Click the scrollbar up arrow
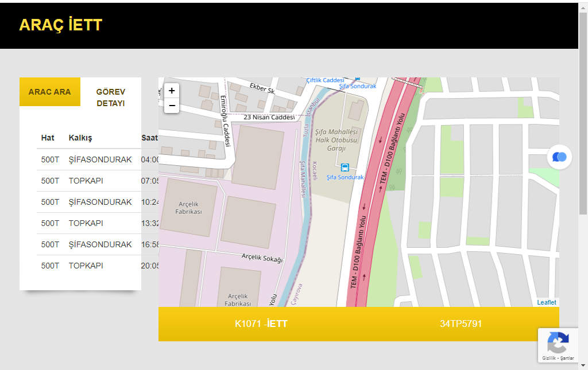The image size is (588, 370). 583,7
